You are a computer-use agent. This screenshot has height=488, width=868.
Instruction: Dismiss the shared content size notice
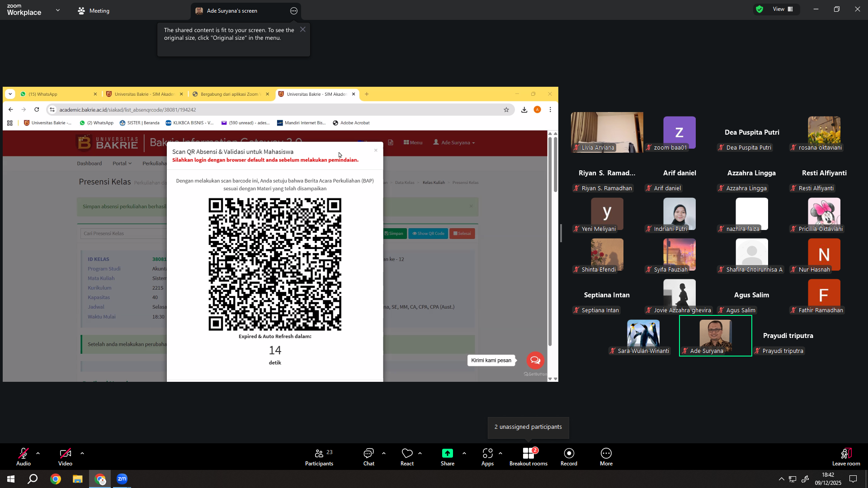tap(303, 29)
